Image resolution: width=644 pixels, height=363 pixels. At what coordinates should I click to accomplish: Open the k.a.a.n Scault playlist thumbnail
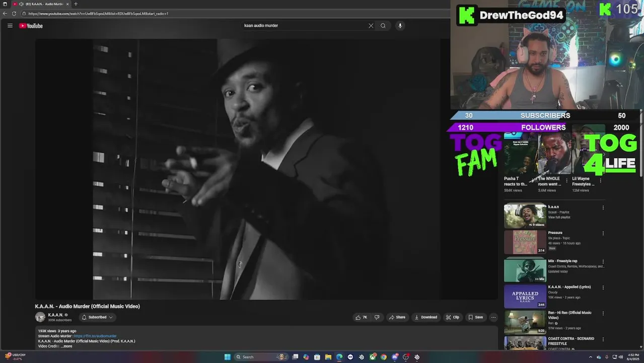[x=525, y=216]
